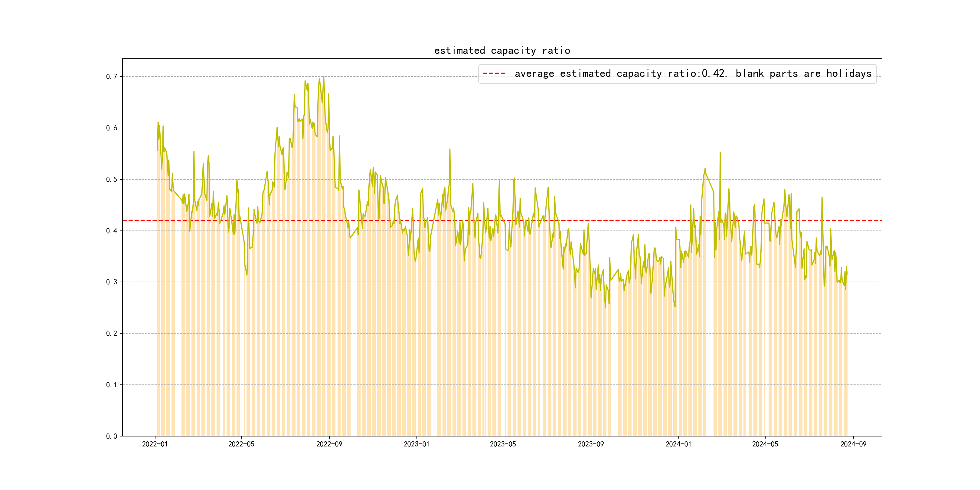Click the 2022-01 x-axis tick label
Viewport: 980px width, 490px height.
[x=155, y=444]
